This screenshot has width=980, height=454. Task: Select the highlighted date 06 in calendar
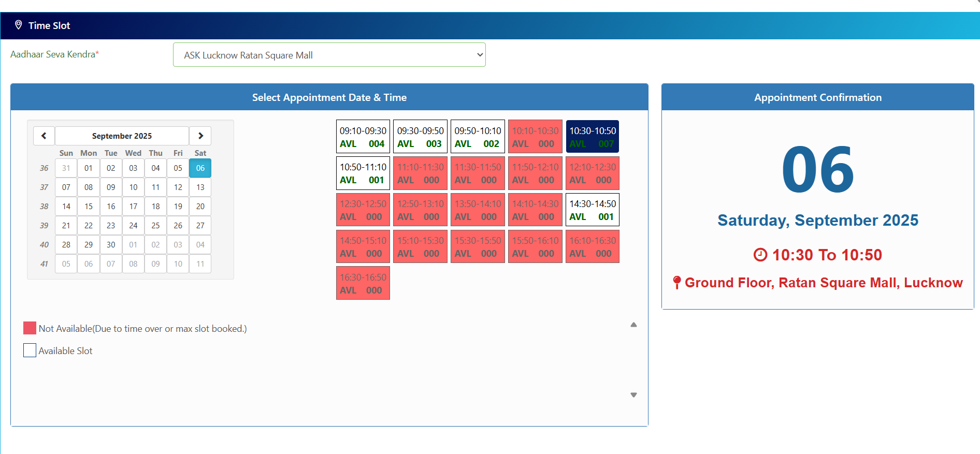click(200, 168)
